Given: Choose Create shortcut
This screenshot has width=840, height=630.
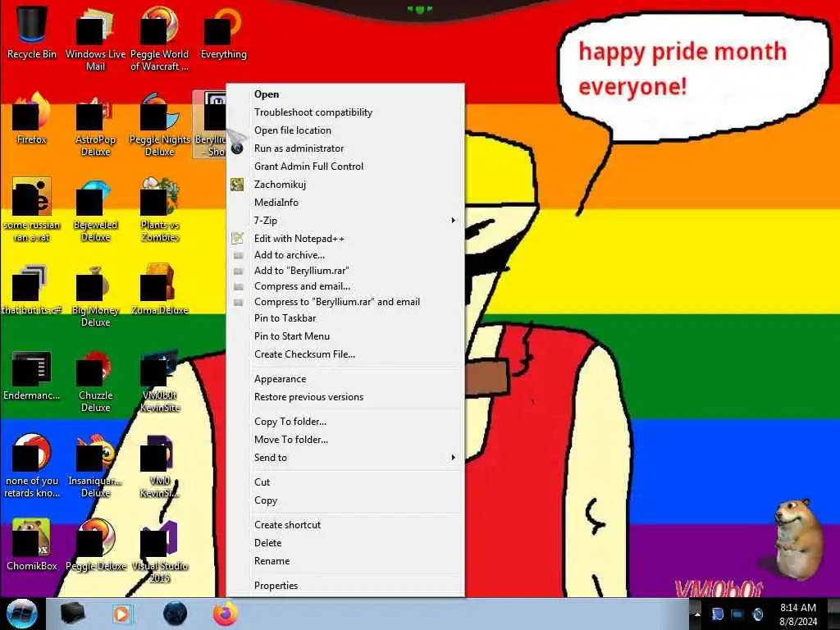Looking at the screenshot, I should 345,525.
